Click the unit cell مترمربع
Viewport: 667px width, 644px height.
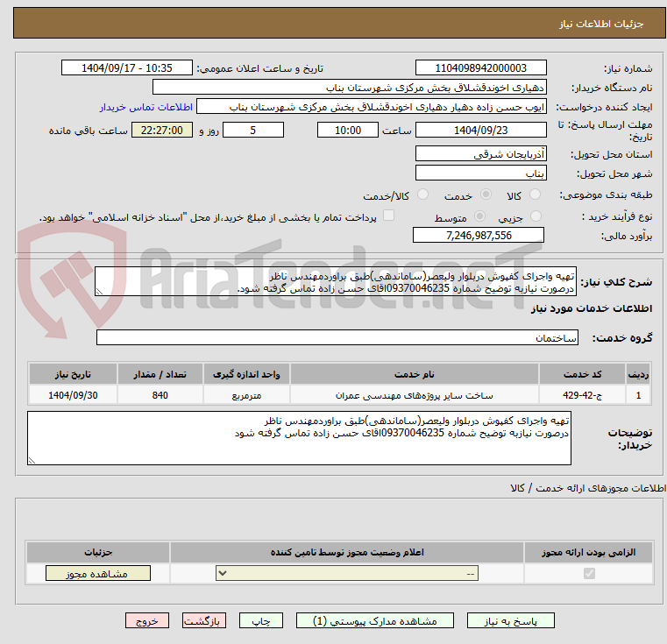coord(246,395)
